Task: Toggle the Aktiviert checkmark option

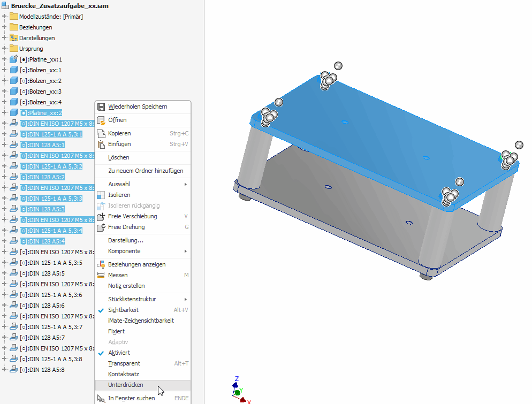Action: coord(119,353)
